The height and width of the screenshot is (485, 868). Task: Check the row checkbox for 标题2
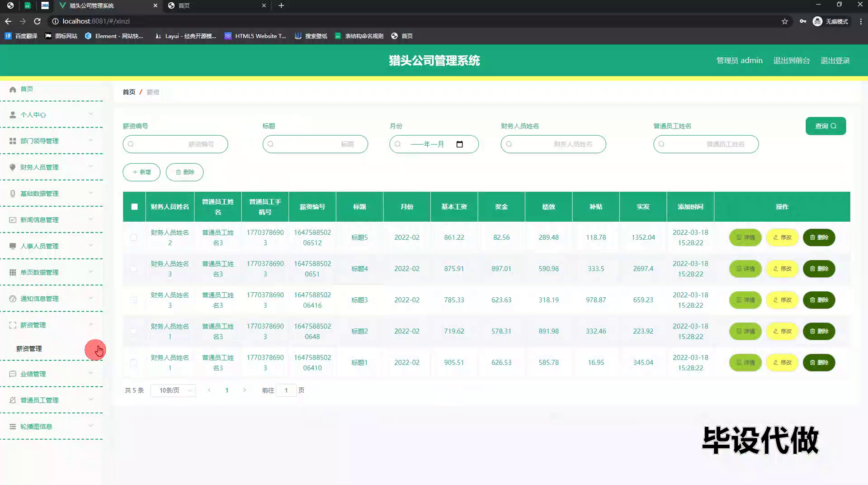(x=133, y=331)
